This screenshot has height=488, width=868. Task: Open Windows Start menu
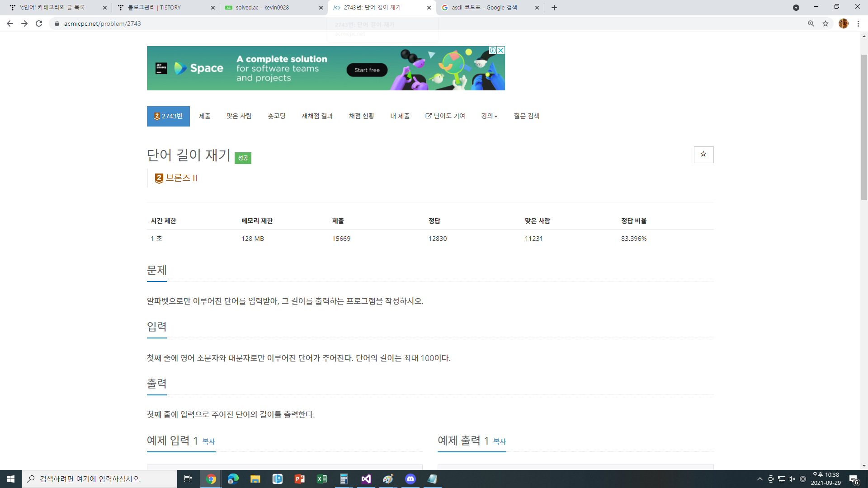tap(11, 479)
